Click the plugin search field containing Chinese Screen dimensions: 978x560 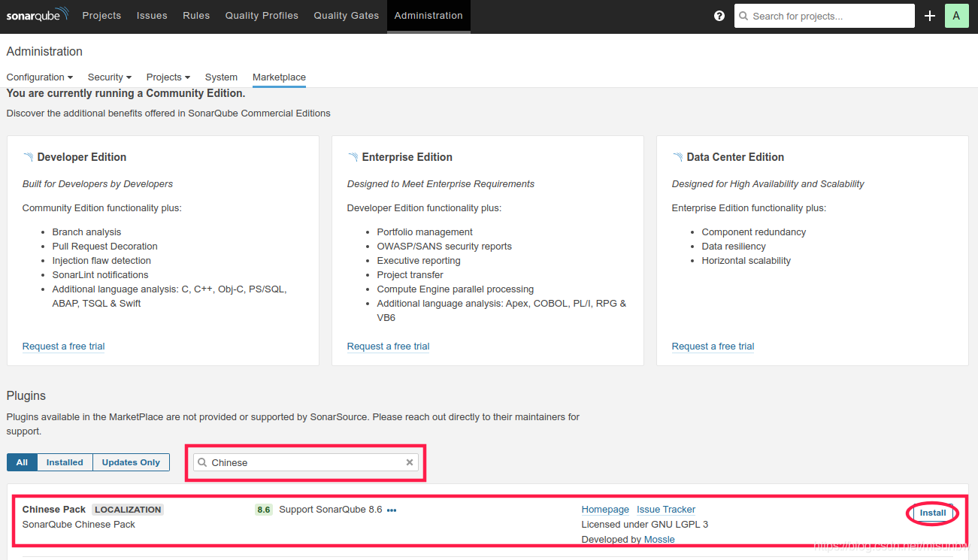(x=306, y=462)
